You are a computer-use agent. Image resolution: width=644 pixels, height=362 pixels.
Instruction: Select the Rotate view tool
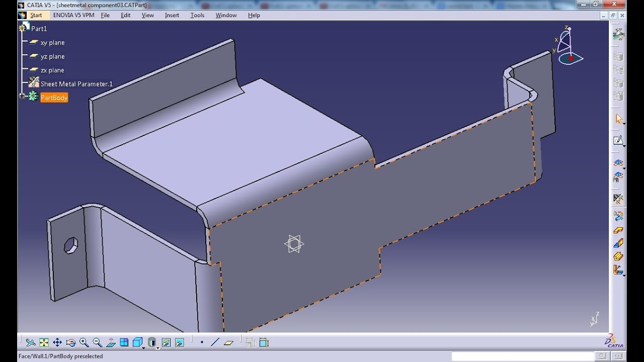[x=70, y=342]
